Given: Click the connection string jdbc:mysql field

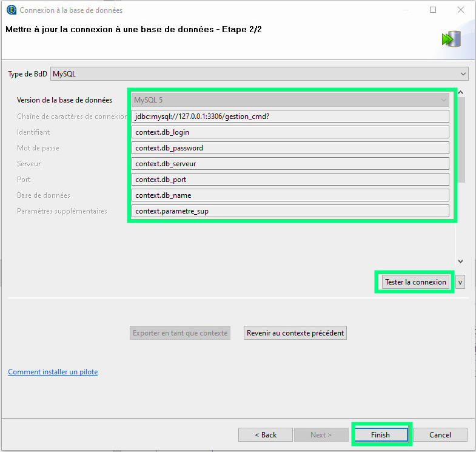Looking at the screenshot, I should tap(290, 116).
